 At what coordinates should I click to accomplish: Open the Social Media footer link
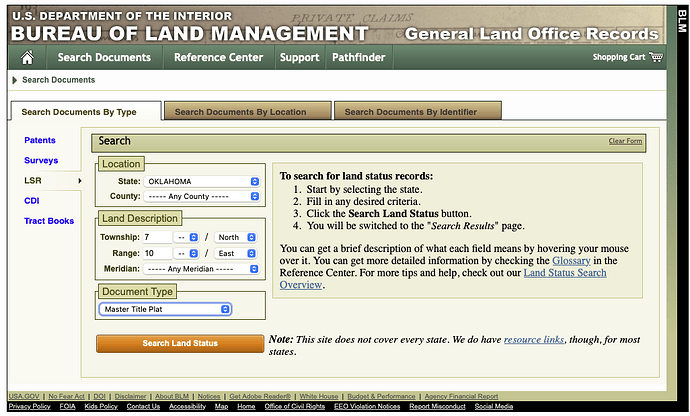[x=494, y=407]
